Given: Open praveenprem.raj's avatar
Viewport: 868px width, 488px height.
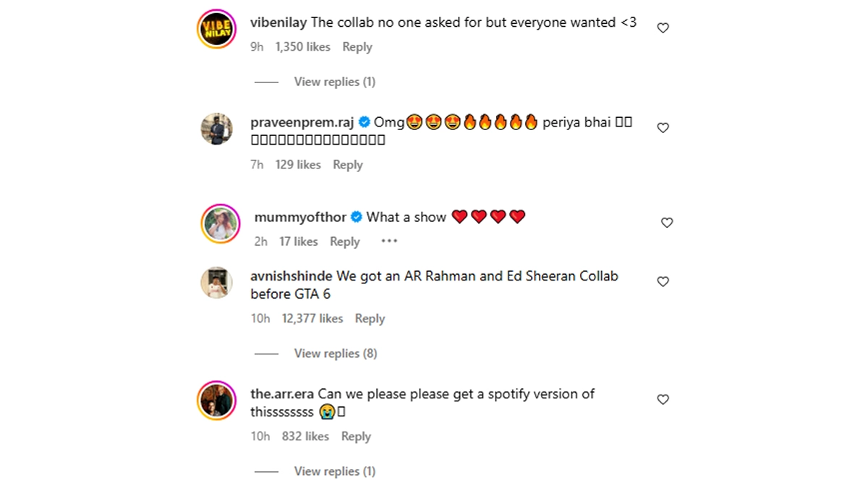Looking at the screenshot, I should click(216, 129).
